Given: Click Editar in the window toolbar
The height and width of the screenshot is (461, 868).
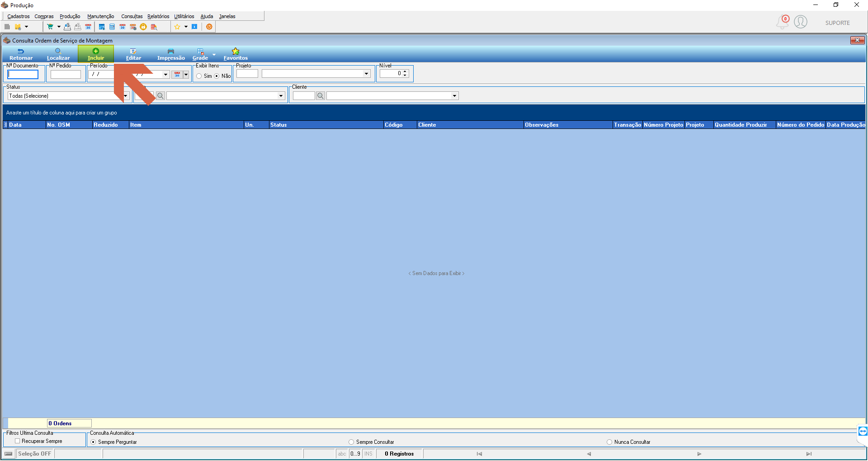Looking at the screenshot, I should tap(133, 54).
